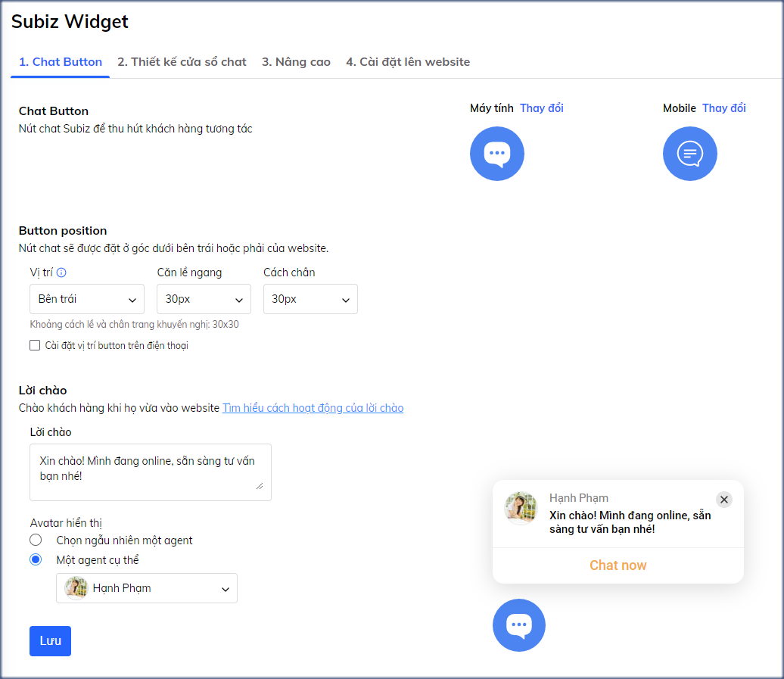Image resolution: width=784 pixels, height=679 pixels.
Task: Open the info tooltip beside Vị trí
Action: tap(61, 273)
